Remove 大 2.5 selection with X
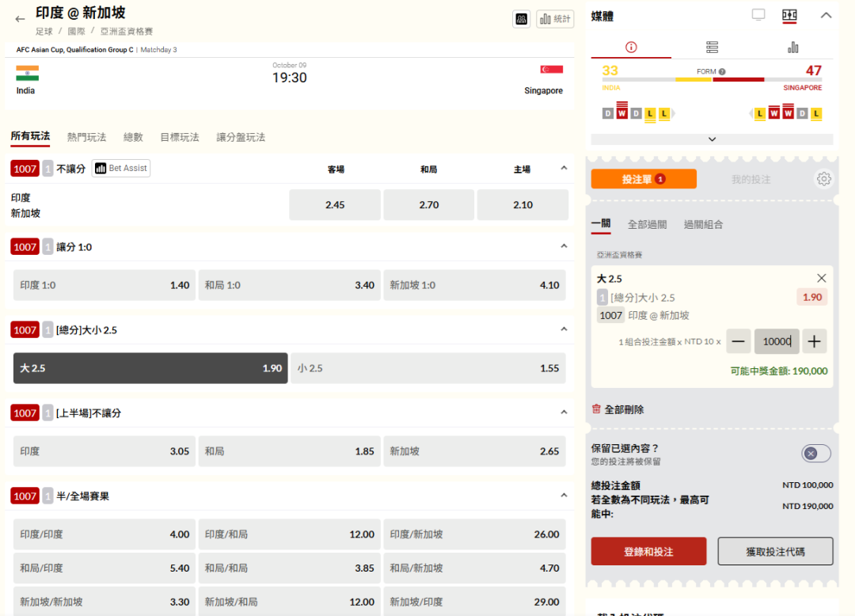This screenshot has width=855, height=616. (821, 278)
